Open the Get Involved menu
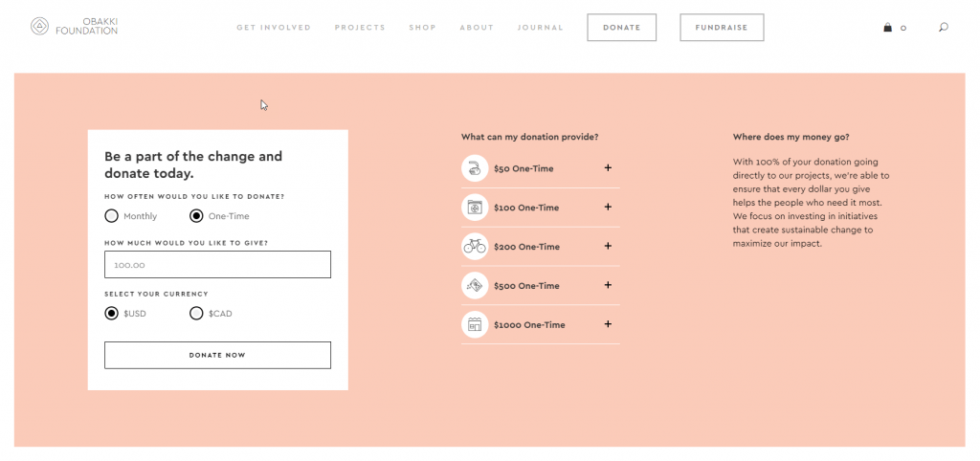 274,28
